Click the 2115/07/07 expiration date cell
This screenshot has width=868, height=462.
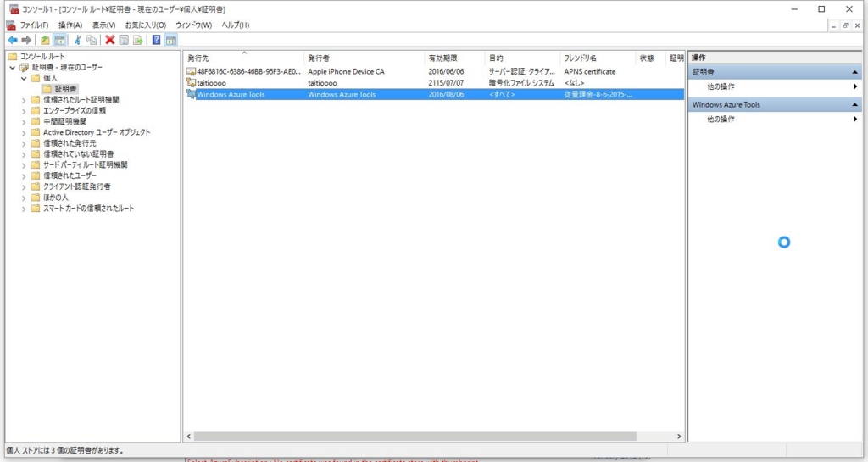446,82
